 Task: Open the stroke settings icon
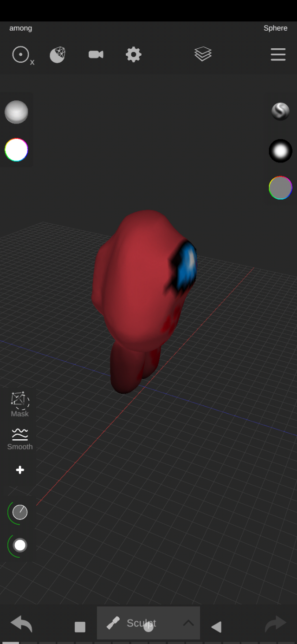click(280, 111)
